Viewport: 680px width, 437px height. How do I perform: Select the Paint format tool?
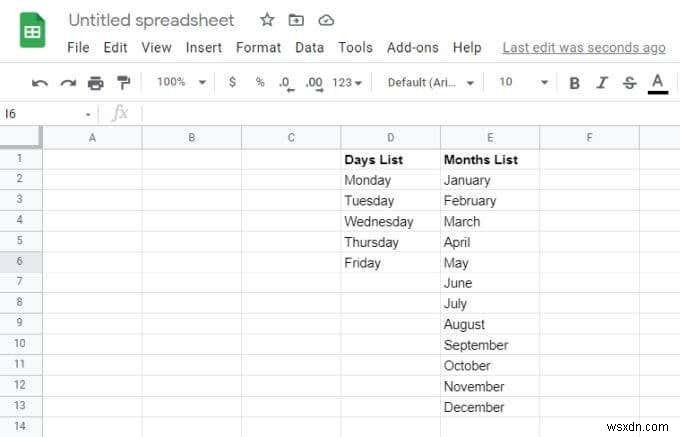123,83
